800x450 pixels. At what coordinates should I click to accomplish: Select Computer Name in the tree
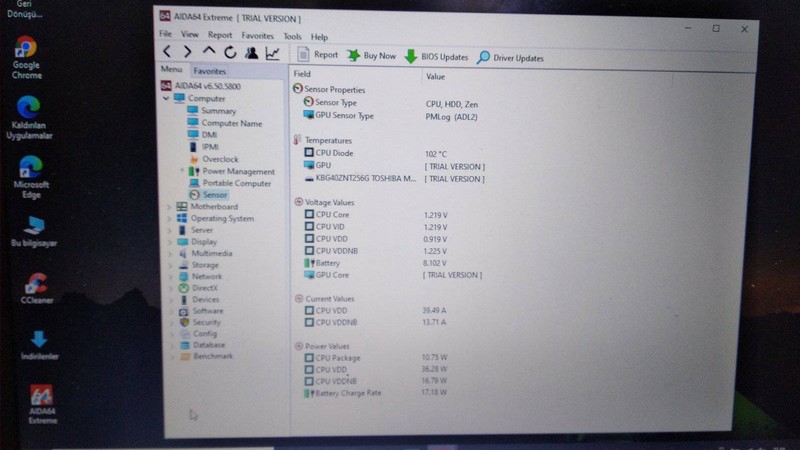(x=224, y=122)
